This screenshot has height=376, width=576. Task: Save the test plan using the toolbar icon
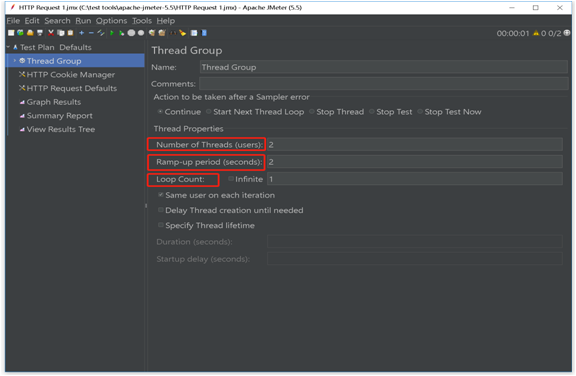tap(40, 33)
